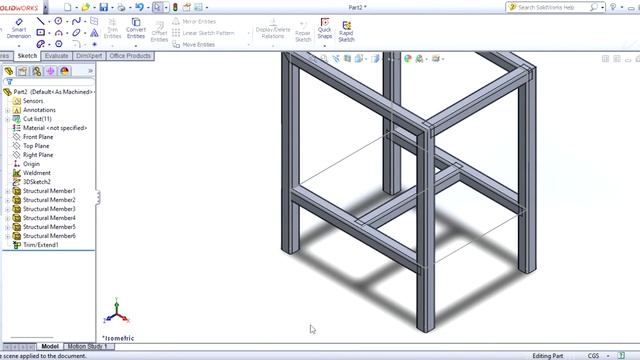Open PropertyManager tab icon

pos(22,71)
